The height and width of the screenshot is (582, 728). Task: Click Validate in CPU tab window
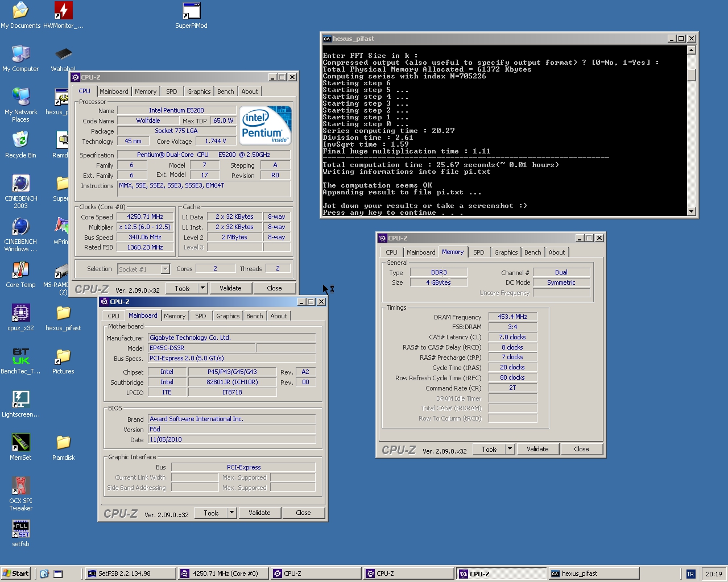pos(230,288)
